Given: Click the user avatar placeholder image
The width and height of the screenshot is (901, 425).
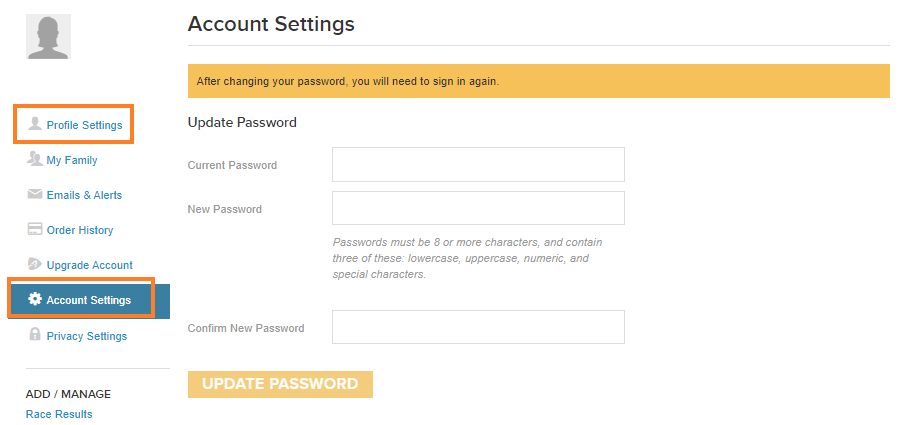Looking at the screenshot, I should point(48,36).
